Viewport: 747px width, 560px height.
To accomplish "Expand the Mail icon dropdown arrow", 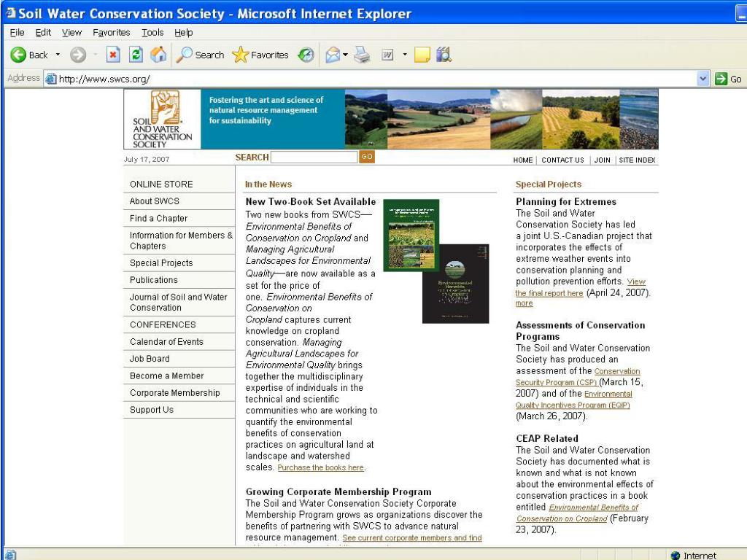I will click(345, 55).
